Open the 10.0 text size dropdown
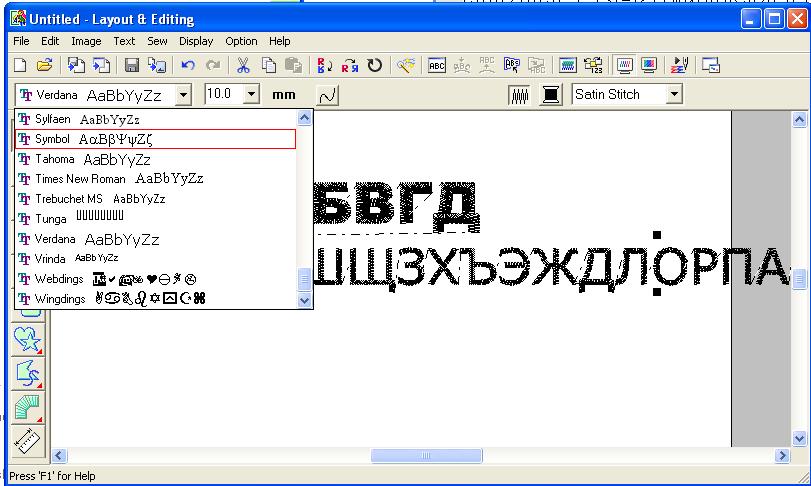Image resolution: width=811 pixels, height=486 pixels. (251, 95)
